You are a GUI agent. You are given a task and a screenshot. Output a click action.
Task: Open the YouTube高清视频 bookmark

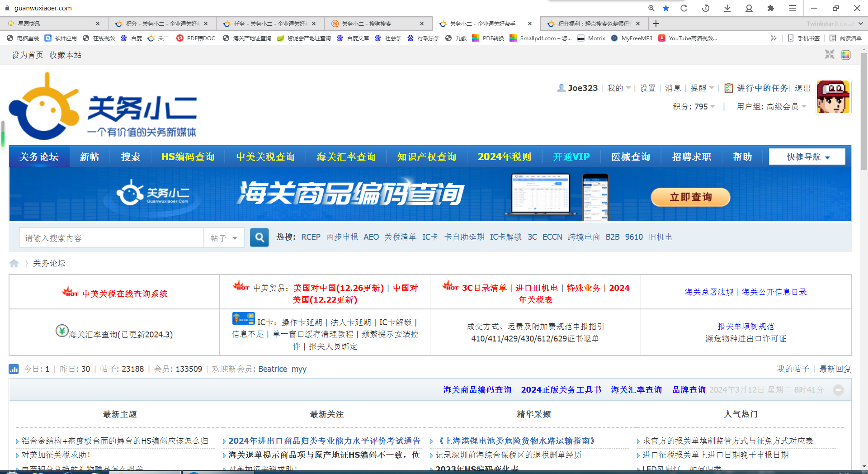(688, 38)
